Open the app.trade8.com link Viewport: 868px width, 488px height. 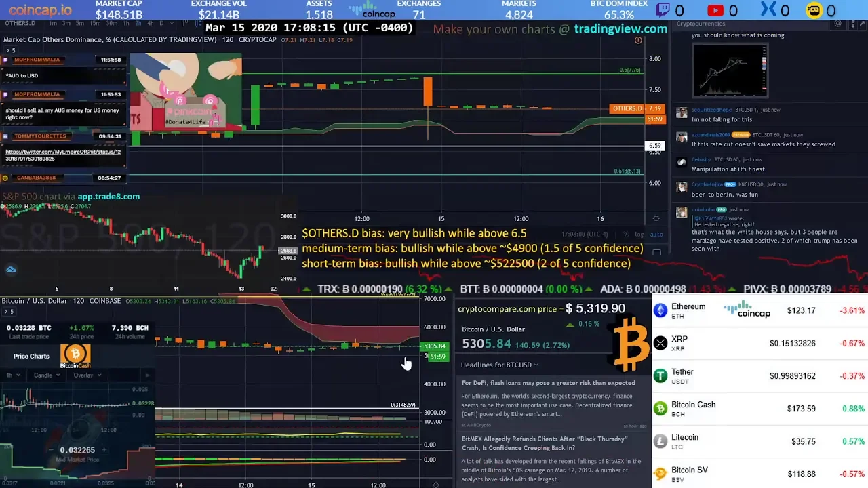(108, 197)
